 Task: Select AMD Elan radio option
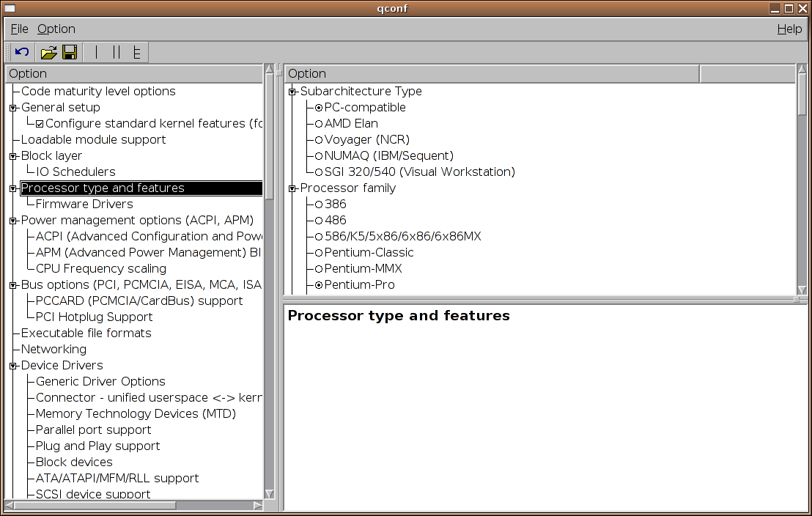click(x=319, y=124)
